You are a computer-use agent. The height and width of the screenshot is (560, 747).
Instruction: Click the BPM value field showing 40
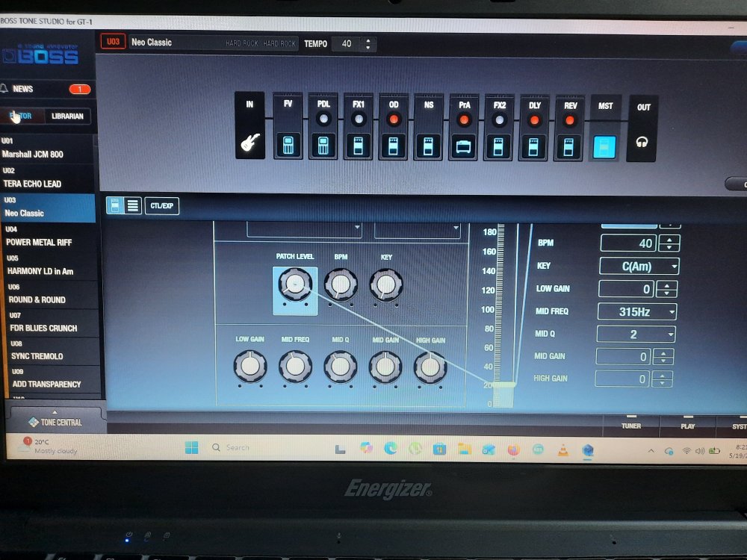(x=629, y=243)
